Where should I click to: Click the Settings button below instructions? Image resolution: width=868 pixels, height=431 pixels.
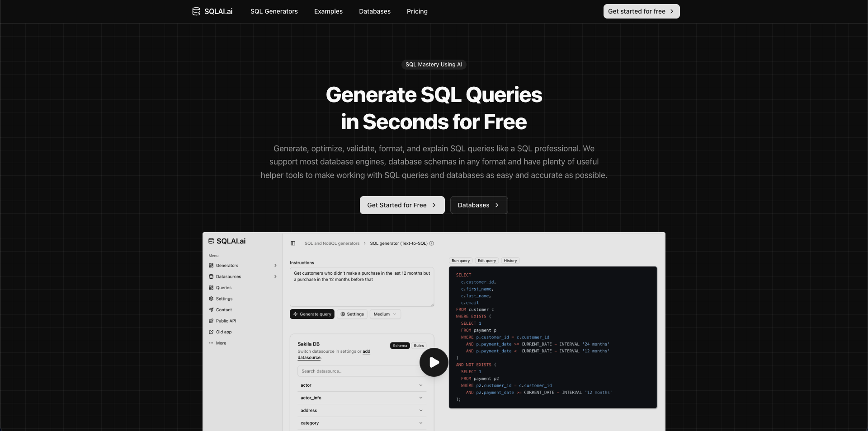(x=352, y=314)
